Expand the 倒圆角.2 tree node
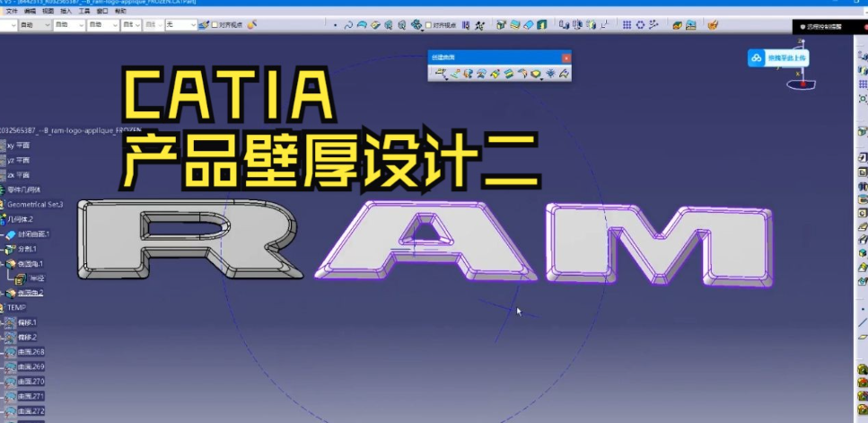 tap(4, 293)
